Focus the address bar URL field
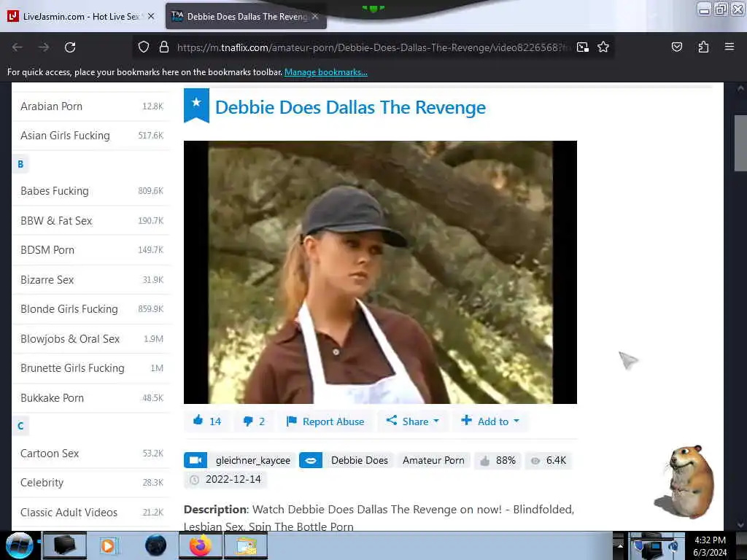The image size is (747, 560). [x=374, y=47]
